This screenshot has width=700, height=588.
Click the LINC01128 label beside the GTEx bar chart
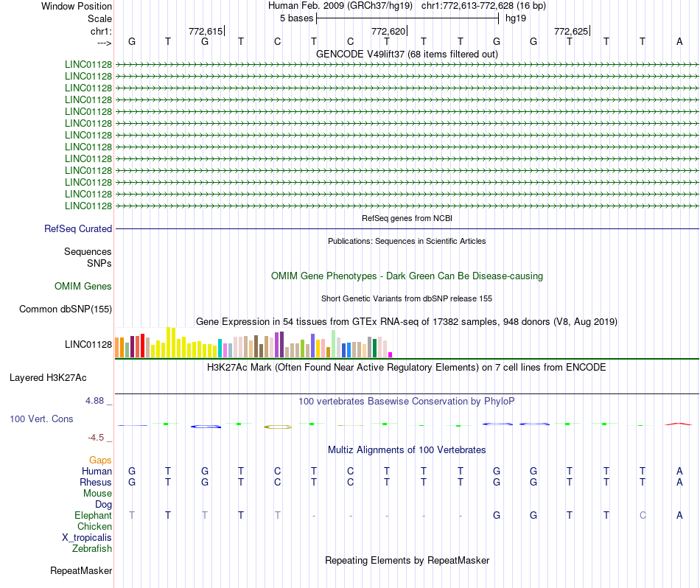[88, 344]
